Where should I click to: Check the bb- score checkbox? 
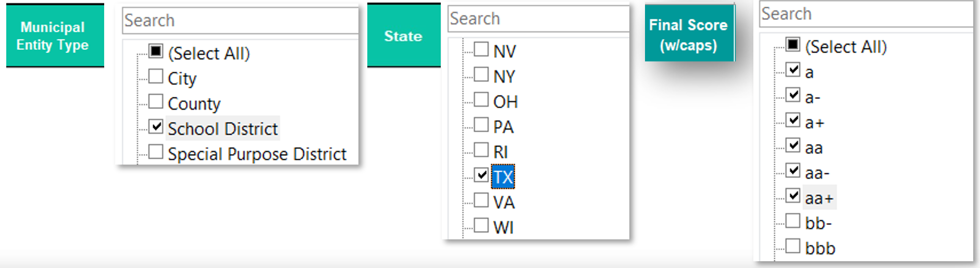(x=793, y=221)
